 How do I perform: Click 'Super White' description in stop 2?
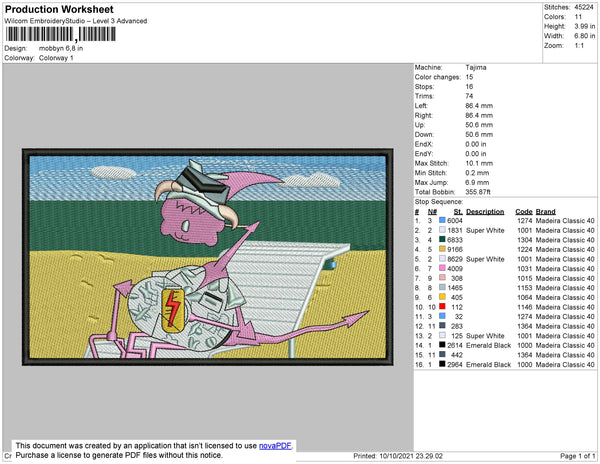485,230
